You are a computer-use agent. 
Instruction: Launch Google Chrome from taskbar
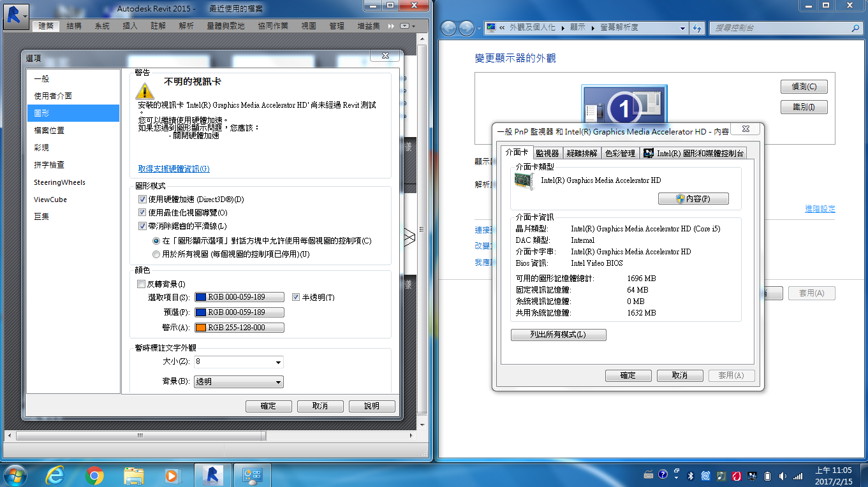pyautogui.click(x=94, y=476)
